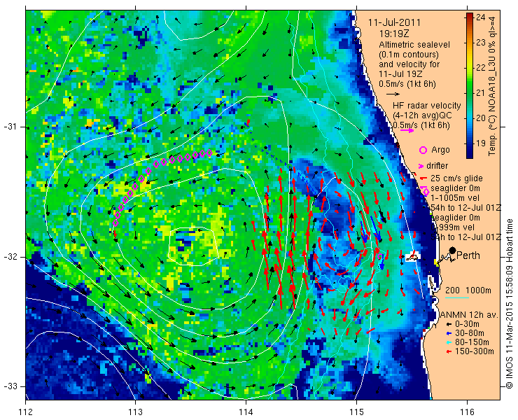Click the IMOS copyright timestamp text

tap(509, 303)
